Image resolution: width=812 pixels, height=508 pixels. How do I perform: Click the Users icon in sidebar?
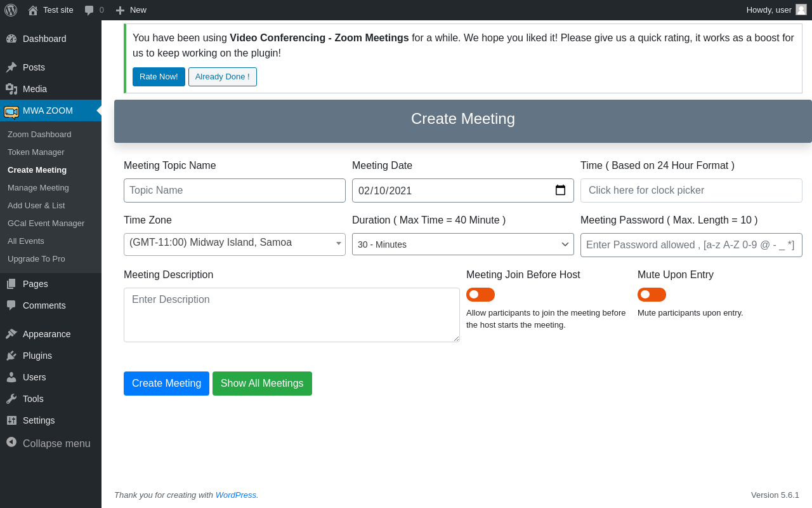coord(11,377)
